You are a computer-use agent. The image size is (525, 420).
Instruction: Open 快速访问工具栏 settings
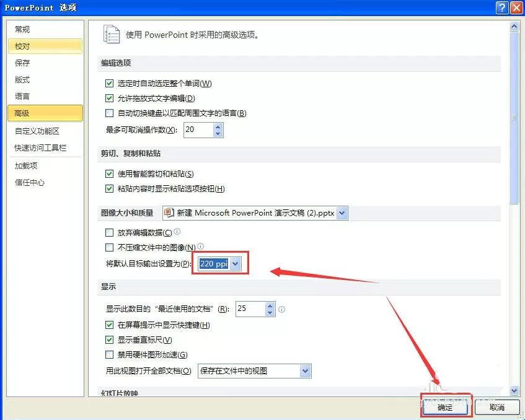point(45,147)
